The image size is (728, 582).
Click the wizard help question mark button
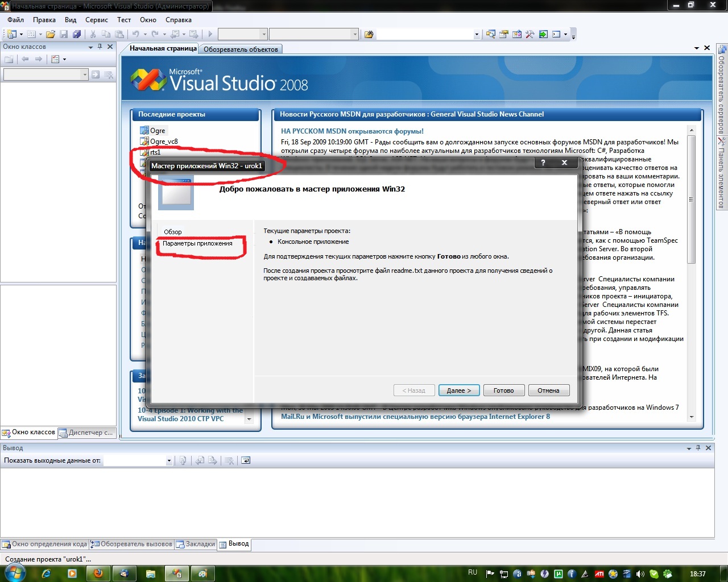tap(543, 163)
